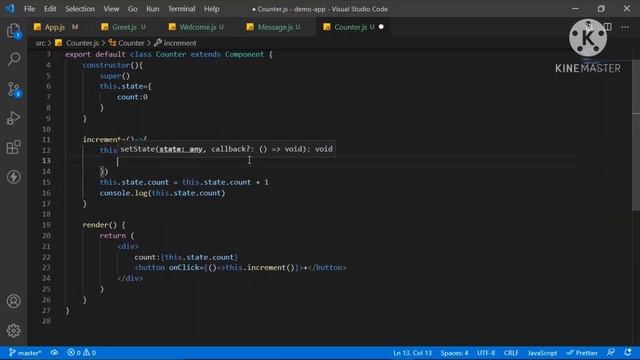Open the Explorer view in activity bar

(13, 31)
